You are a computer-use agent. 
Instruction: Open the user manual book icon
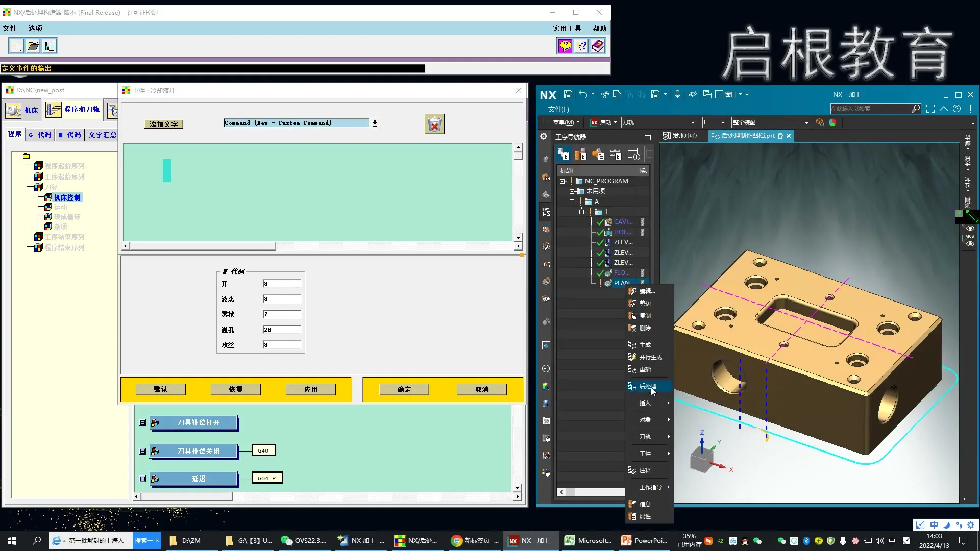(598, 46)
